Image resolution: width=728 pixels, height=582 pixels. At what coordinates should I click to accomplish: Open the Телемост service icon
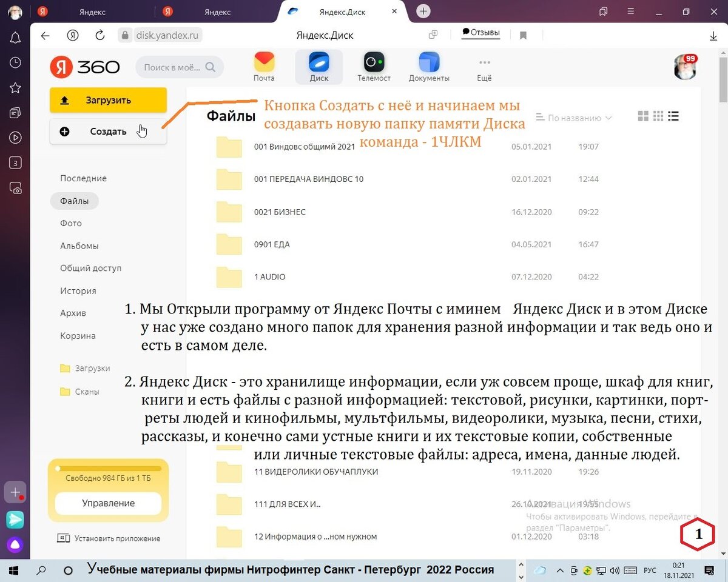[x=374, y=67]
